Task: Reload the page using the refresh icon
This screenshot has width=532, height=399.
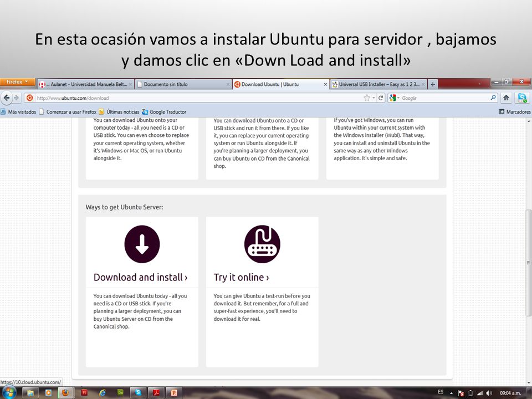Action: tap(381, 98)
